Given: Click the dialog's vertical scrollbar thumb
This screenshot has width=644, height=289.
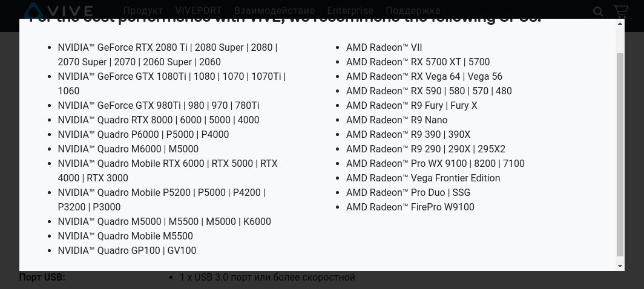Looking at the screenshot, I should tap(620, 151).
